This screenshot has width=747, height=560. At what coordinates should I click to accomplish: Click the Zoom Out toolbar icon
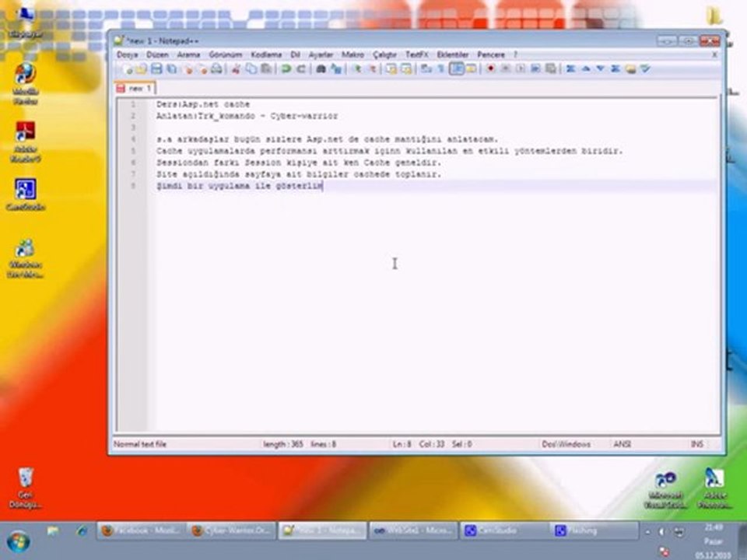[x=372, y=69]
